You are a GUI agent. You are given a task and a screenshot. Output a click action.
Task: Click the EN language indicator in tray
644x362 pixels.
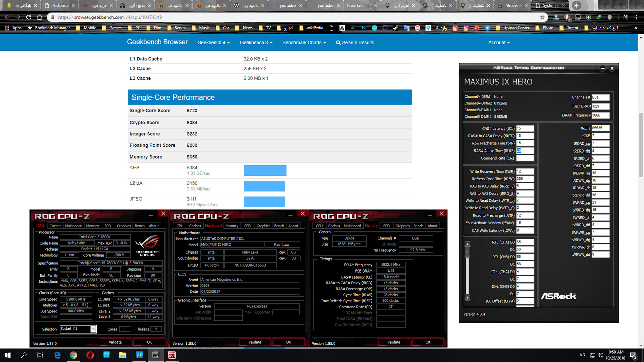pos(583,355)
